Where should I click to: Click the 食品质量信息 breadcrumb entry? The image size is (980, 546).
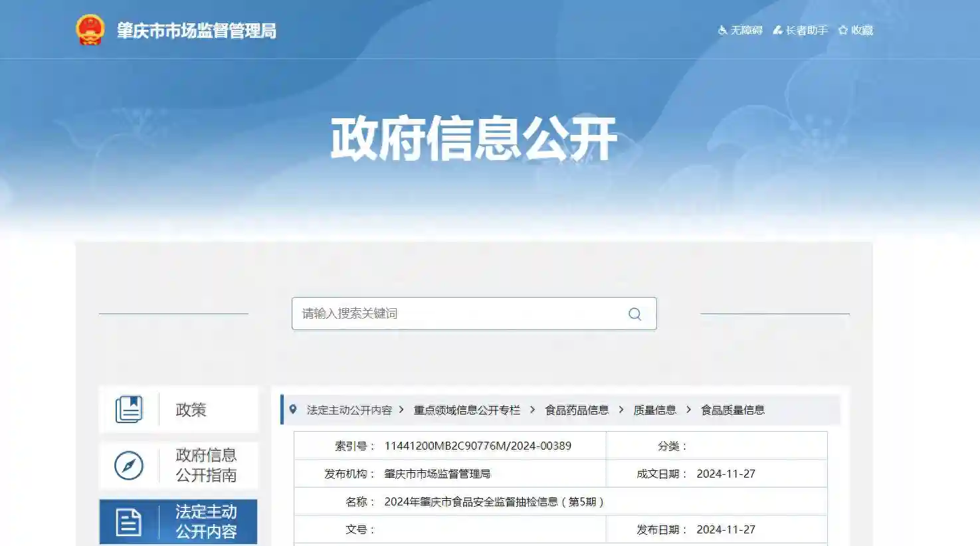(734, 410)
